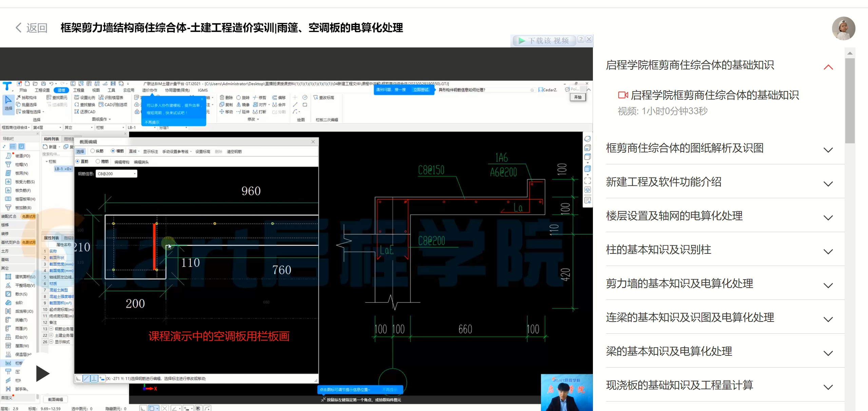
Task: Open the 开始 ribbon tab
Action: coord(23,90)
